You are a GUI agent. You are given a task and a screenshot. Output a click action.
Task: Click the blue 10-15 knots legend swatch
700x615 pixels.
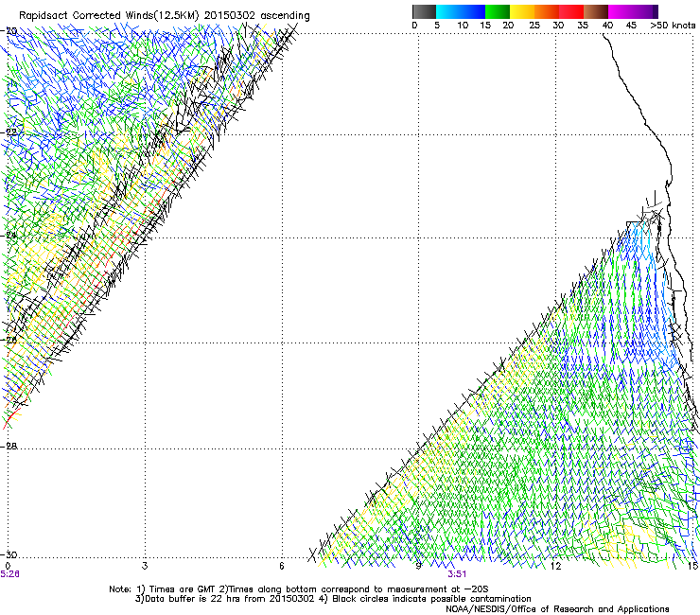(x=473, y=11)
